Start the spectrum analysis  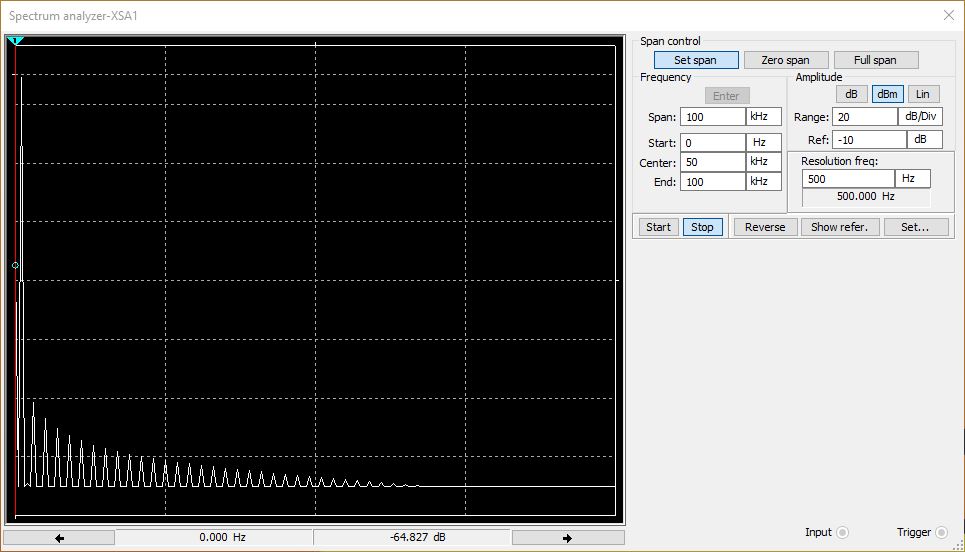click(x=659, y=227)
